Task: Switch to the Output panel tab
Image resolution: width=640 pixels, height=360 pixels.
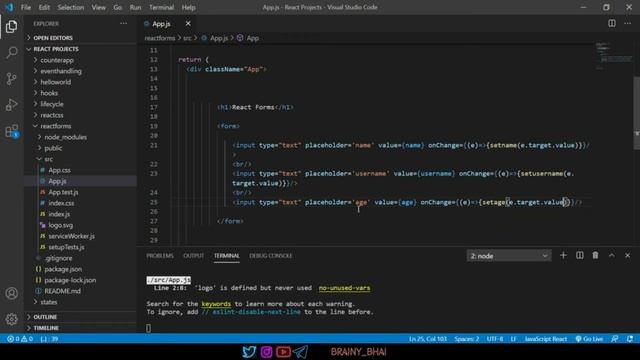Action: click(x=193, y=256)
